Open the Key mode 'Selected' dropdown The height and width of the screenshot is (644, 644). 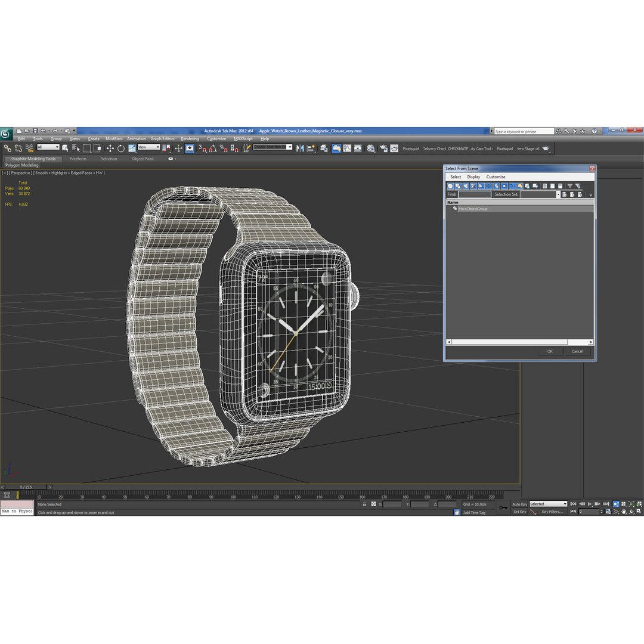[x=548, y=504]
